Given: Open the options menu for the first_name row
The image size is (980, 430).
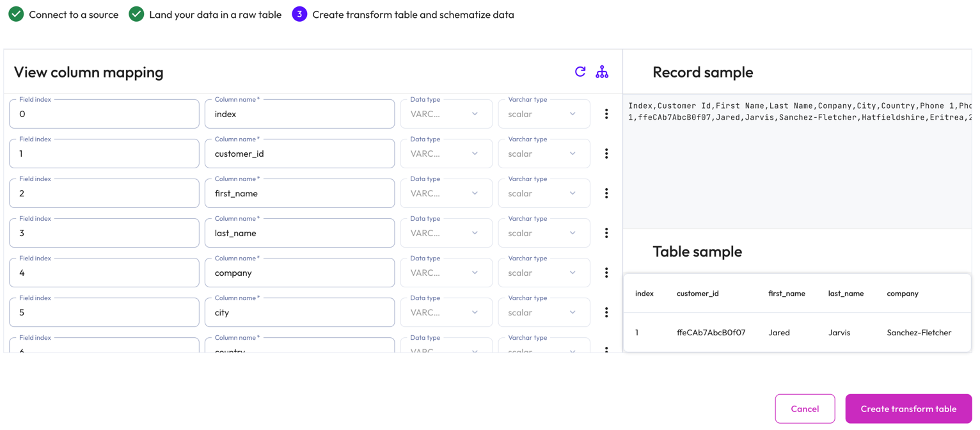Looking at the screenshot, I should point(606,193).
